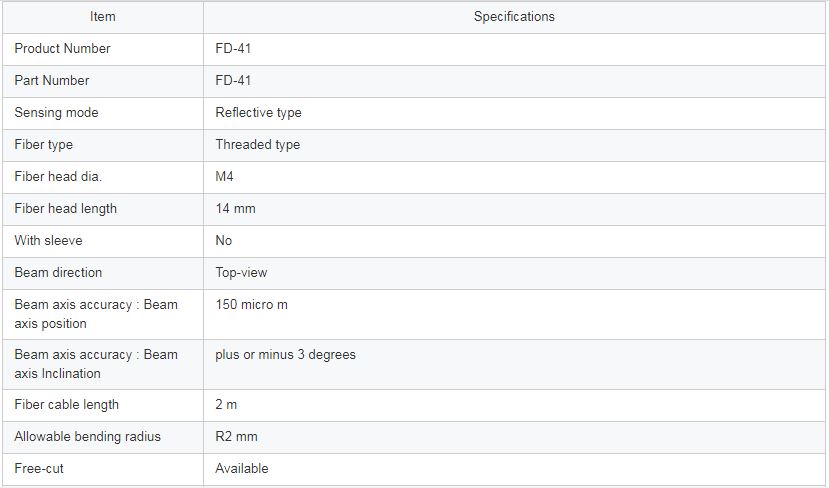Click the FD-41 value beside Part Number
Image resolution: width=829 pixels, height=488 pixels.
(x=233, y=80)
